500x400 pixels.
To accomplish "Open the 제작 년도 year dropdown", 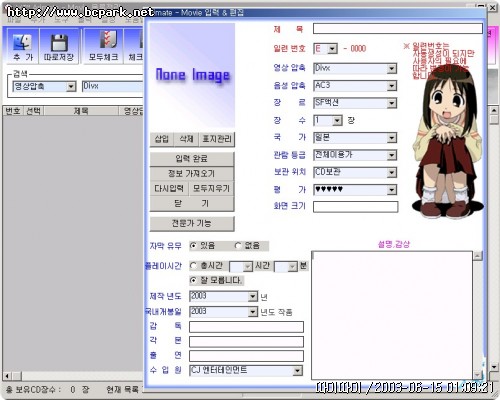I will [x=253, y=296].
